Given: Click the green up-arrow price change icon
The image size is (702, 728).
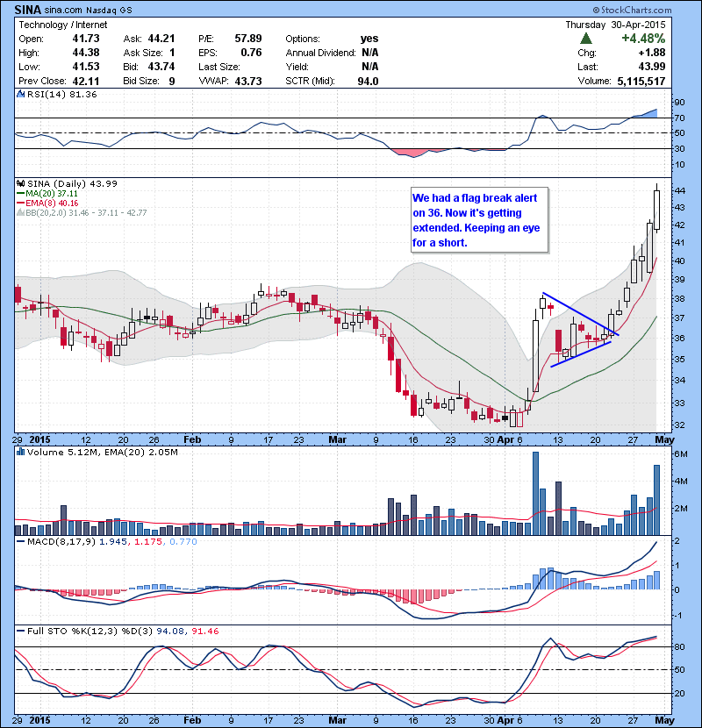Looking at the screenshot, I should tap(586, 38).
